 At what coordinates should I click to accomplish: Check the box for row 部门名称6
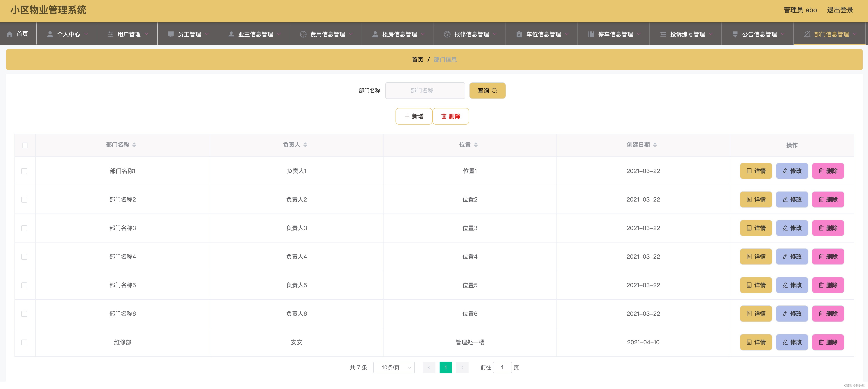[24, 314]
